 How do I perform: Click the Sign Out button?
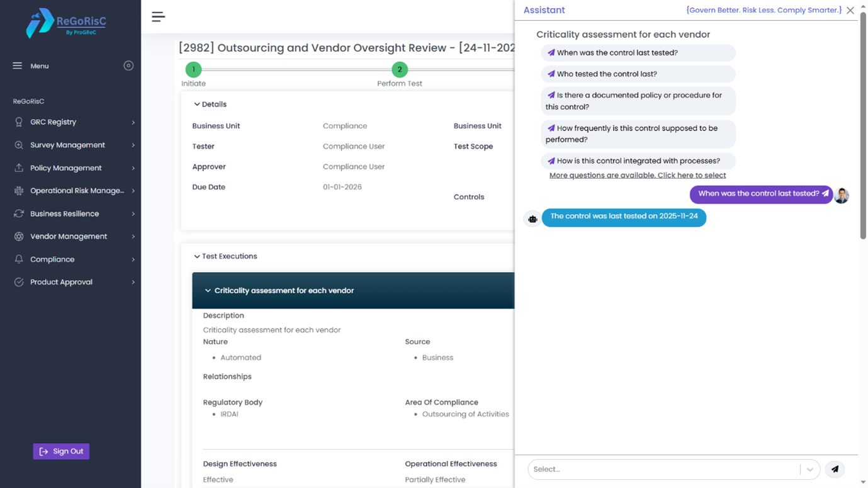61,451
